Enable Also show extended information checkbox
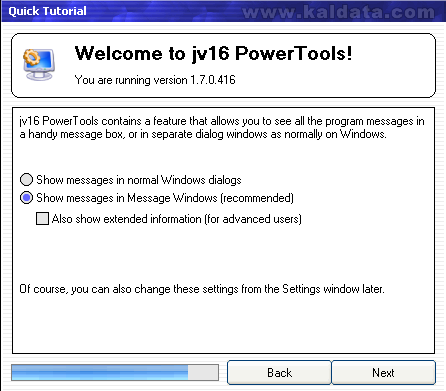Screen dimensions: 446x391 coord(42,219)
